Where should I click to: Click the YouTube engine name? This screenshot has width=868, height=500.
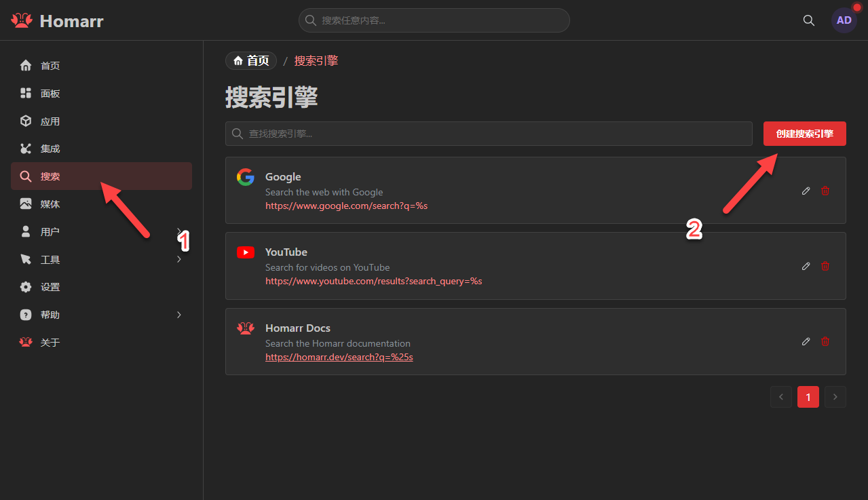(x=286, y=252)
